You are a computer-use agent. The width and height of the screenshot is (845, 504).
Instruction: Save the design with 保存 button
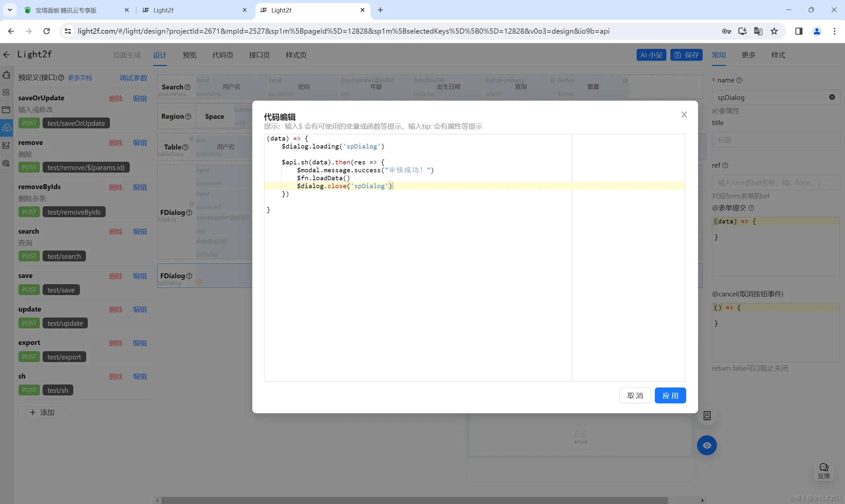point(686,55)
